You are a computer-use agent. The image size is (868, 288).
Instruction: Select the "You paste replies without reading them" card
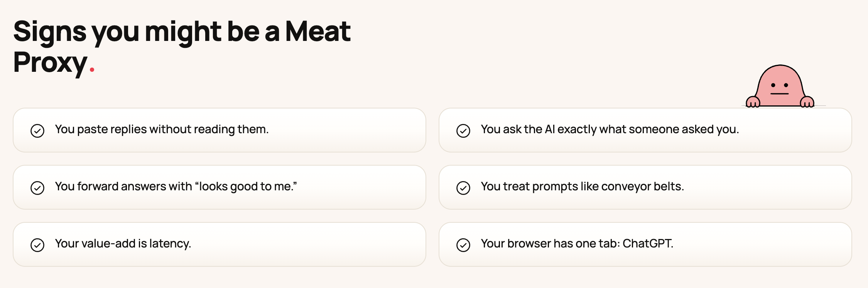(x=220, y=130)
